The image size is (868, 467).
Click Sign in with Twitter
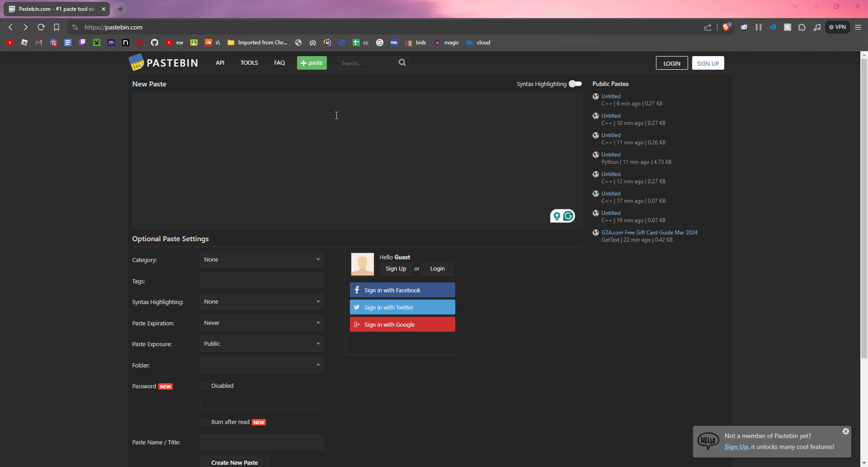click(x=402, y=307)
